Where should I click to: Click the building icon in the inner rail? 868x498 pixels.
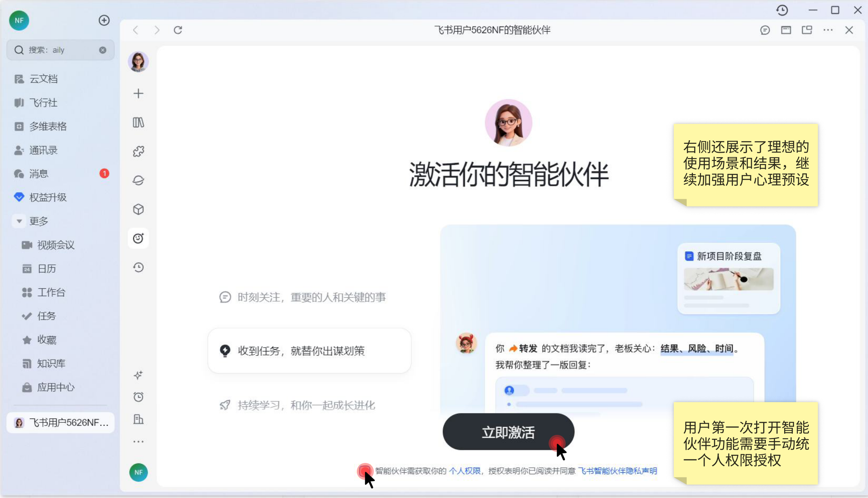click(138, 419)
